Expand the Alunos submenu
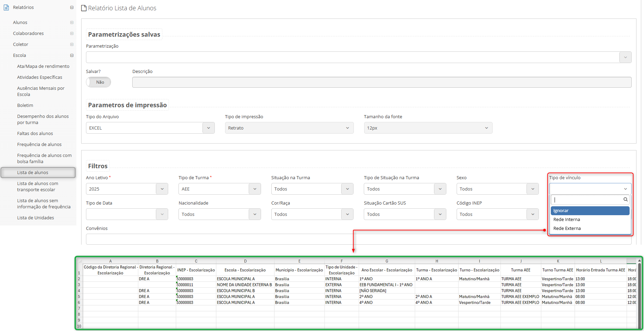644x331 pixels. pos(72,23)
